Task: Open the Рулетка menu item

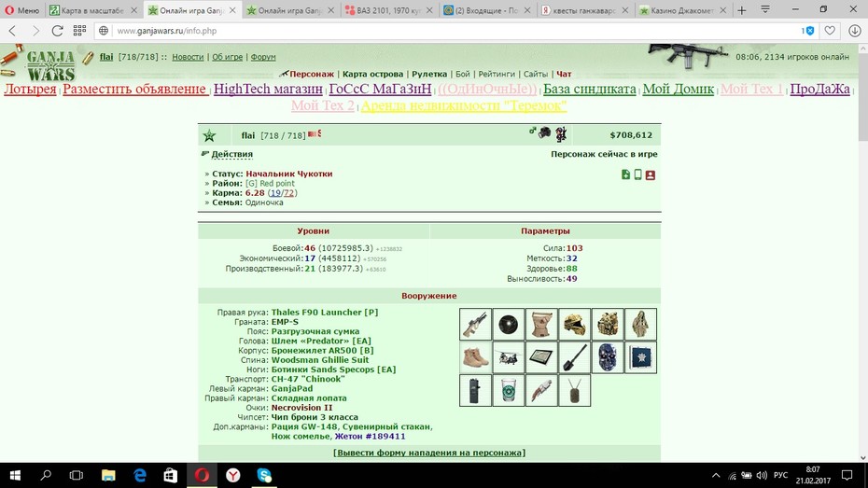Action: coord(429,74)
